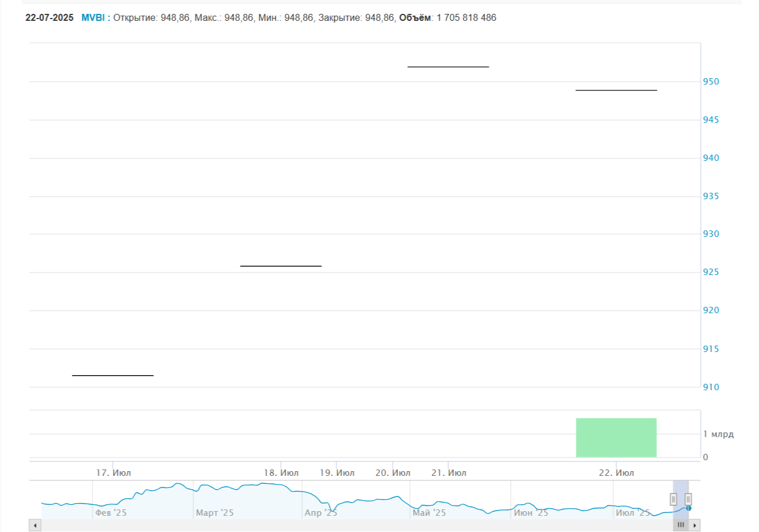Click the 930 price axis label

pyautogui.click(x=711, y=234)
